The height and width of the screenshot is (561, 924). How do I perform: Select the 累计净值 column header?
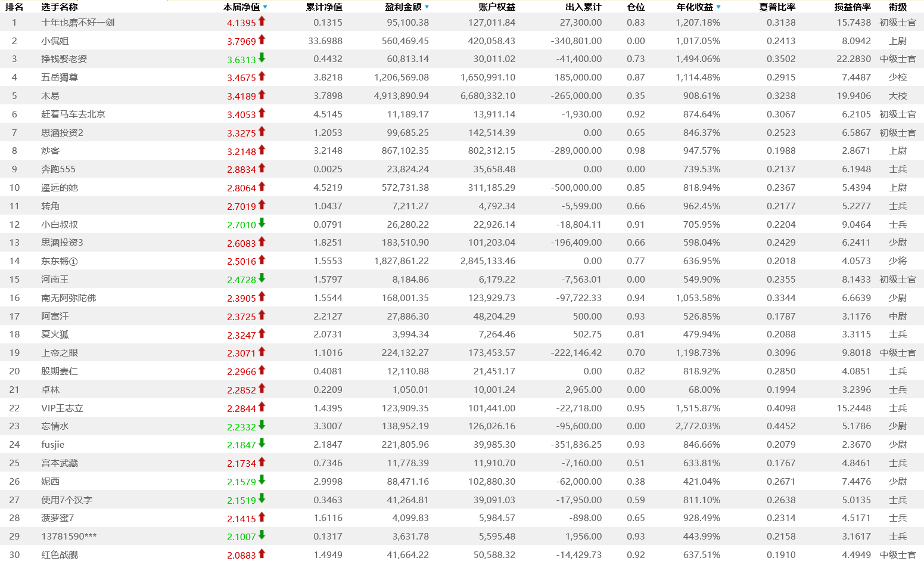click(324, 7)
